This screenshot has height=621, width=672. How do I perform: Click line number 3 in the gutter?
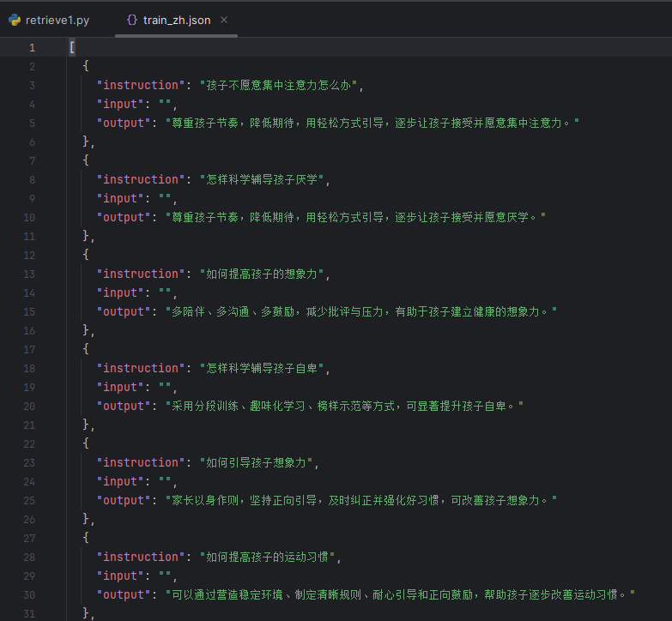(32, 85)
